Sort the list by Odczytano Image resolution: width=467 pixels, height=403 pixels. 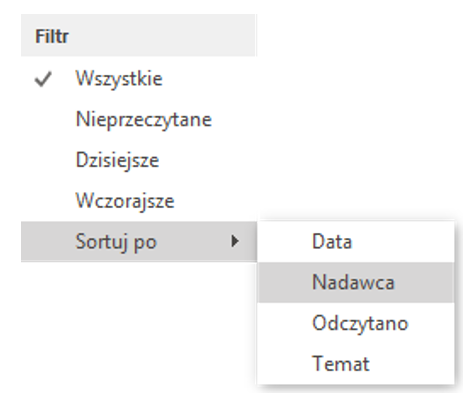coord(356,323)
